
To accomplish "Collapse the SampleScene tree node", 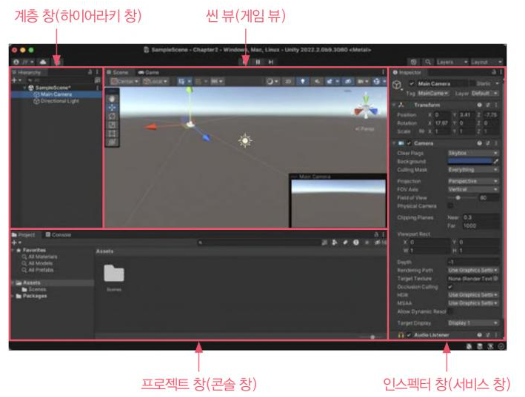I will pos(24,88).
